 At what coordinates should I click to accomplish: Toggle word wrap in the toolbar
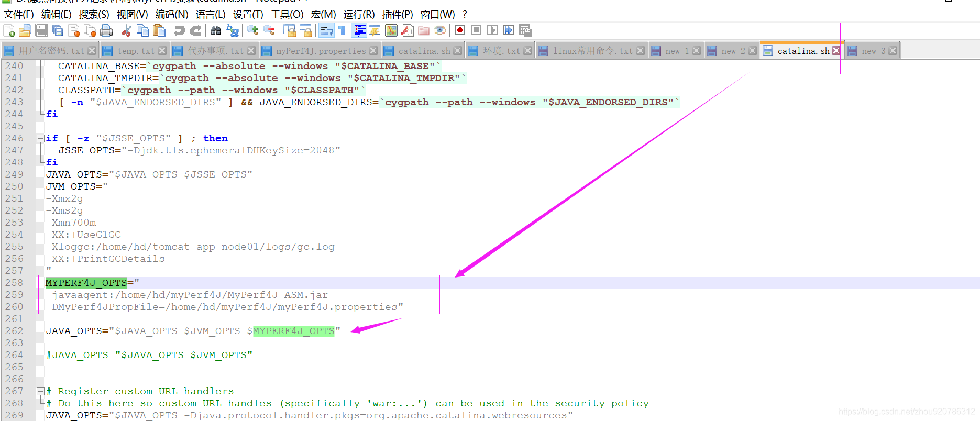(326, 30)
